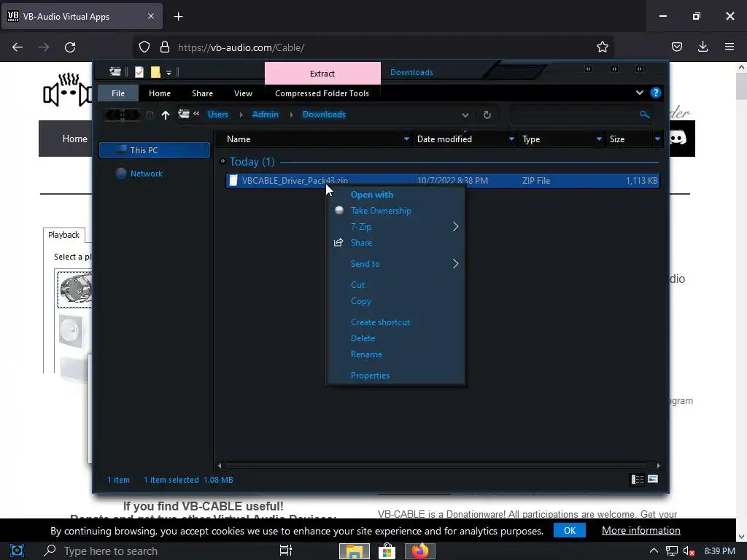Open the Send to submenu
Viewport: 747px width, 560px height.
(395, 264)
